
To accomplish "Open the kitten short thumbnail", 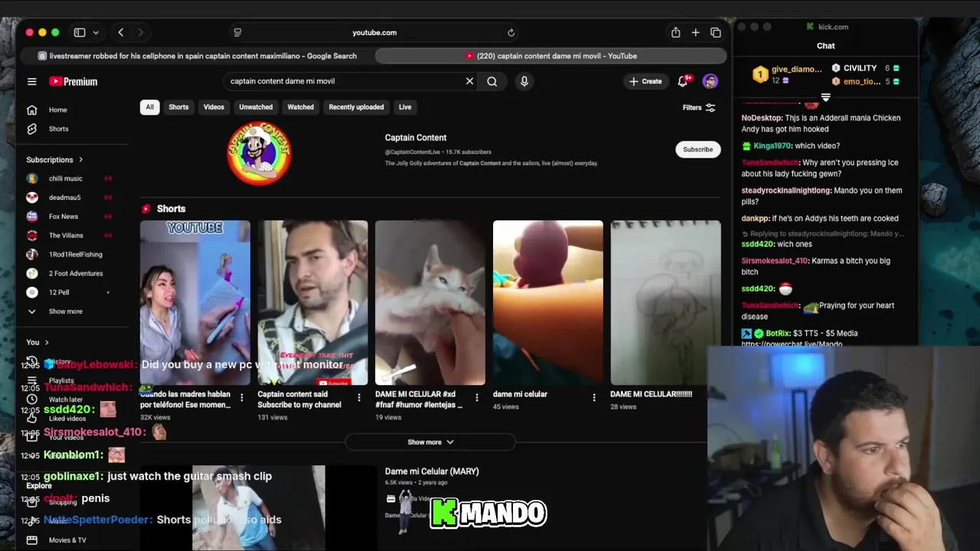I will point(430,302).
